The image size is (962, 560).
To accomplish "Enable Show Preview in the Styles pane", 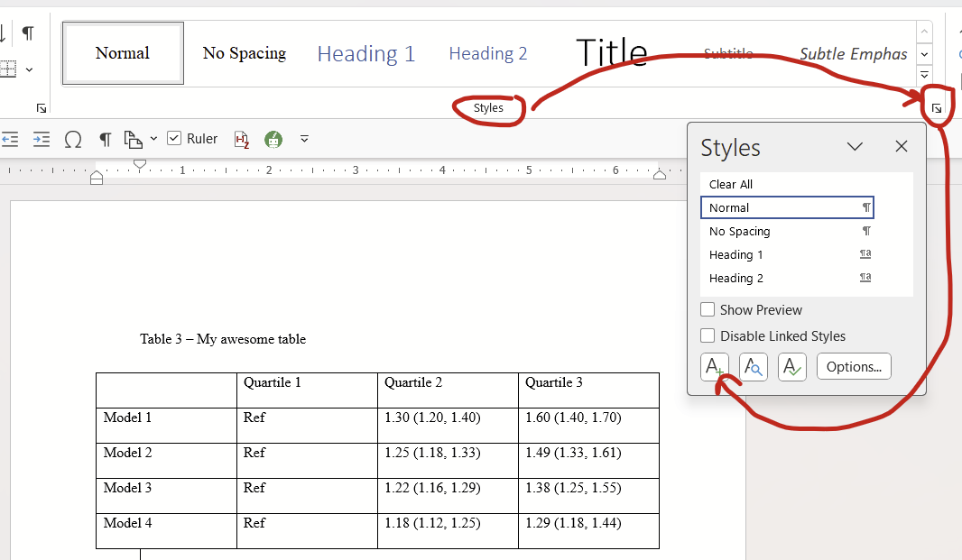I will tap(708, 309).
